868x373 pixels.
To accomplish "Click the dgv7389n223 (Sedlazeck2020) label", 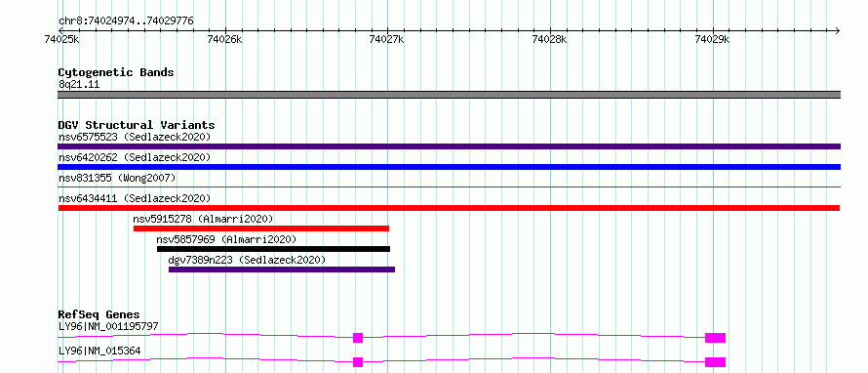I will point(247,260).
